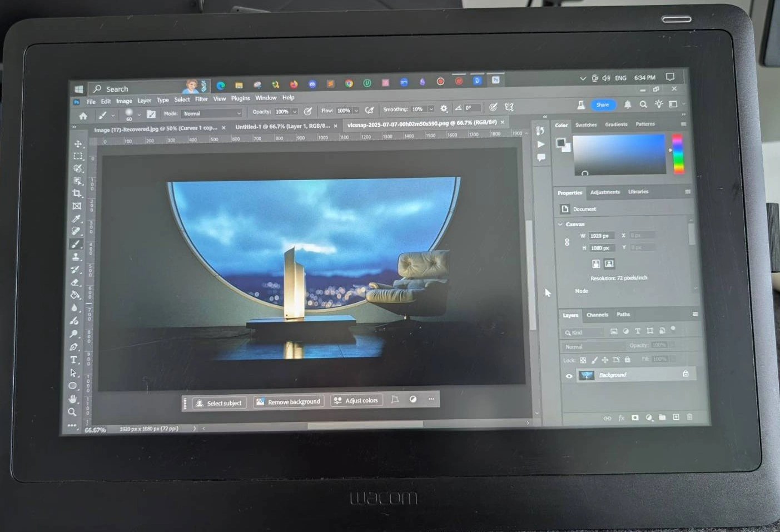
Task: Select the Path Selection tool
Action: click(x=73, y=373)
